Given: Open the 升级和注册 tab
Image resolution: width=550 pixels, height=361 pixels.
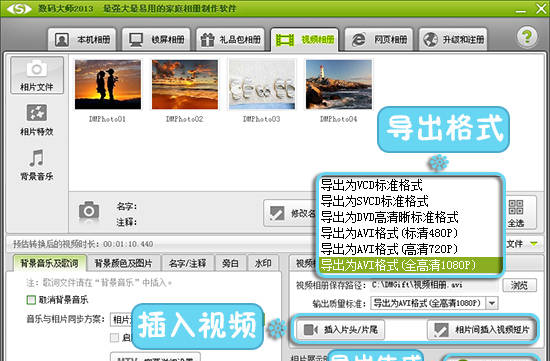Looking at the screenshot, I should coord(453,40).
